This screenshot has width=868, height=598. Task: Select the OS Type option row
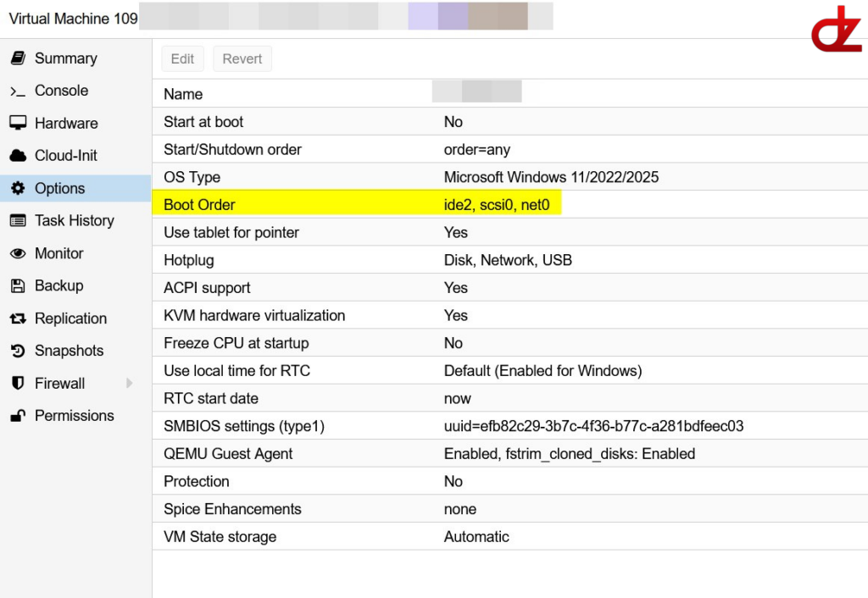point(356,177)
